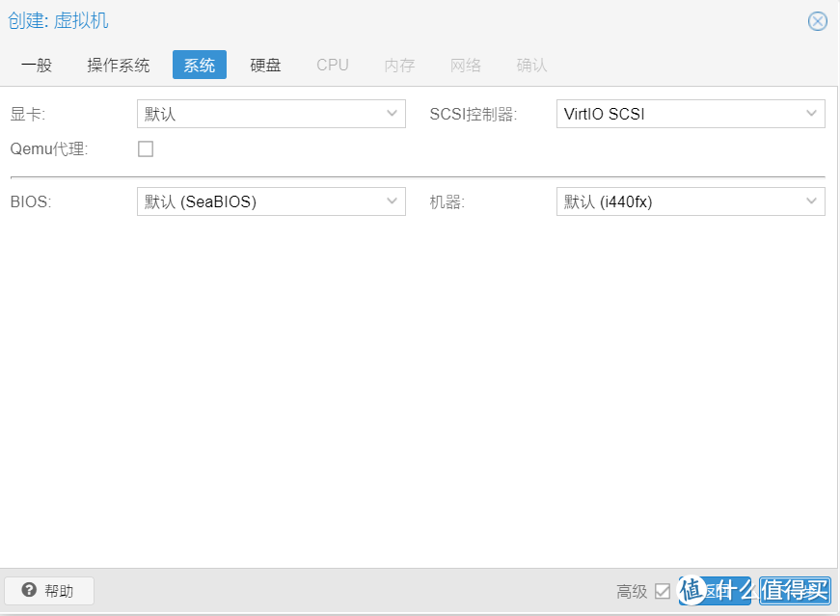View the CPU tab
This screenshot has width=840, height=616.
pos(332,66)
